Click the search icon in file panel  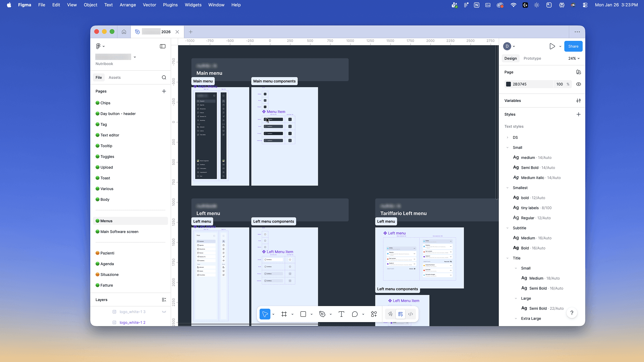click(164, 77)
